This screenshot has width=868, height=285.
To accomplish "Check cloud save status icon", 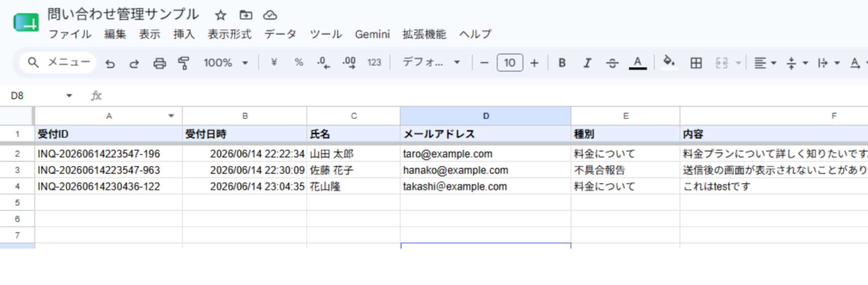I will [270, 15].
